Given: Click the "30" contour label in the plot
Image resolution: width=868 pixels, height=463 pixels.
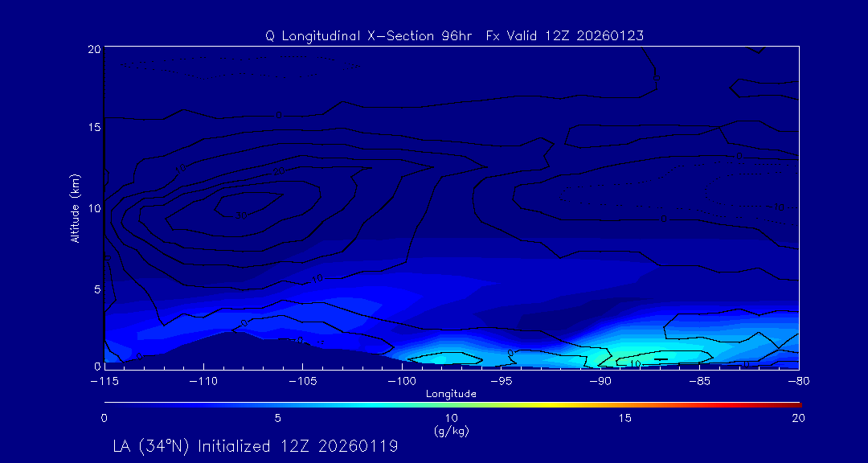Looking at the screenshot, I should (241, 216).
